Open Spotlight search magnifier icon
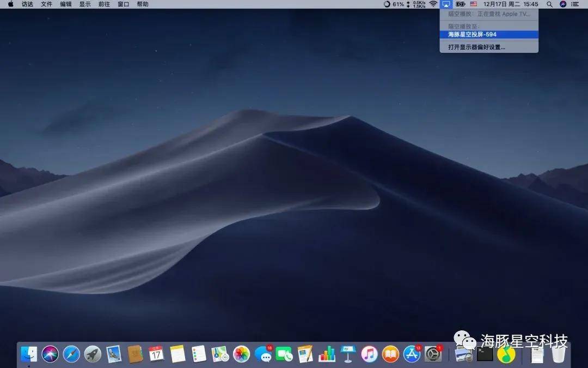The height and width of the screenshot is (368, 588). [x=549, y=4]
